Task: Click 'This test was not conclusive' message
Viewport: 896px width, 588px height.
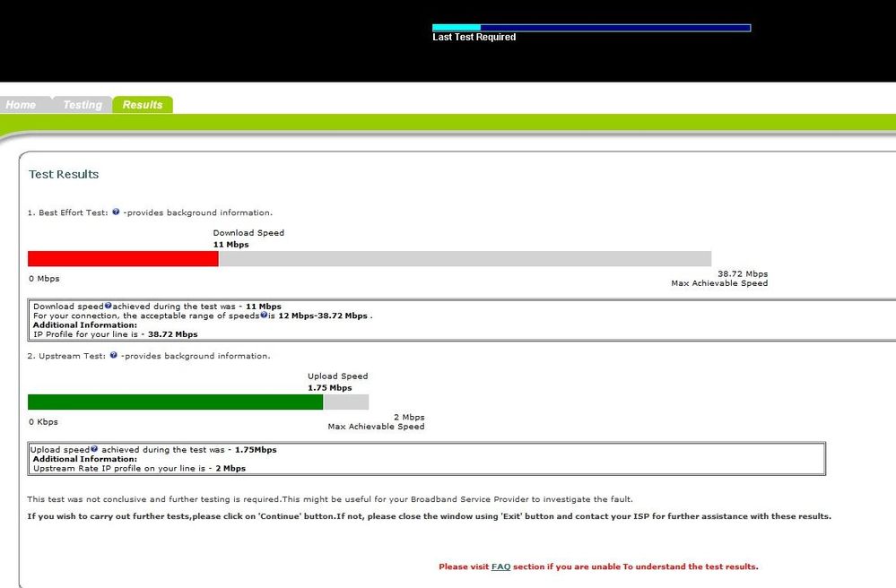Action: pyautogui.click(x=330, y=499)
